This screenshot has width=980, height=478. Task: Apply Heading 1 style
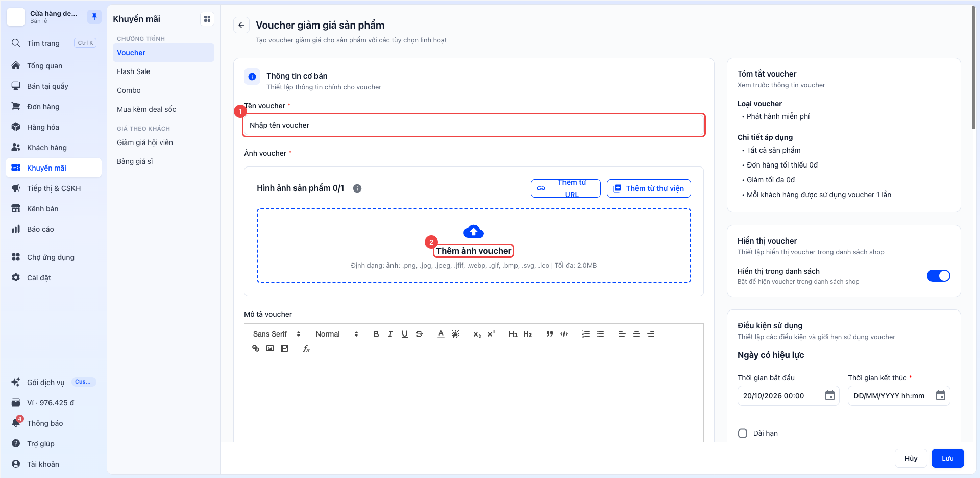coord(513,334)
